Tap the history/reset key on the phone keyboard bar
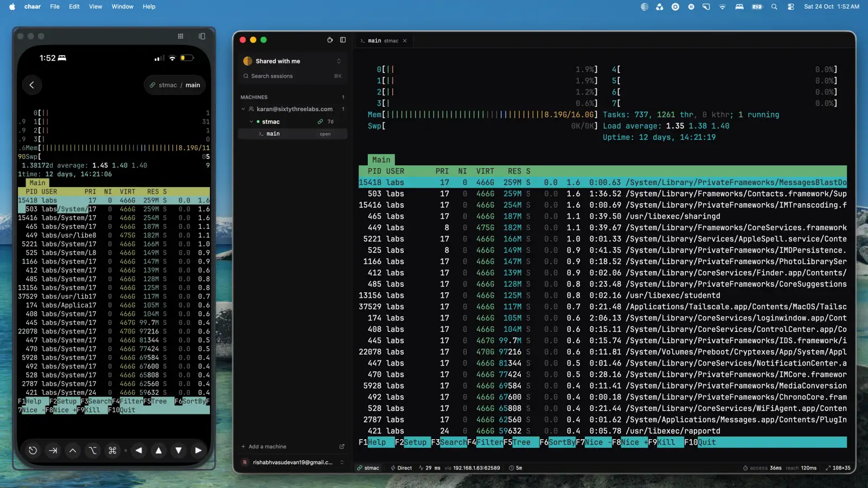The width and height of the screenshot is (868, 488). coord(33,450)
